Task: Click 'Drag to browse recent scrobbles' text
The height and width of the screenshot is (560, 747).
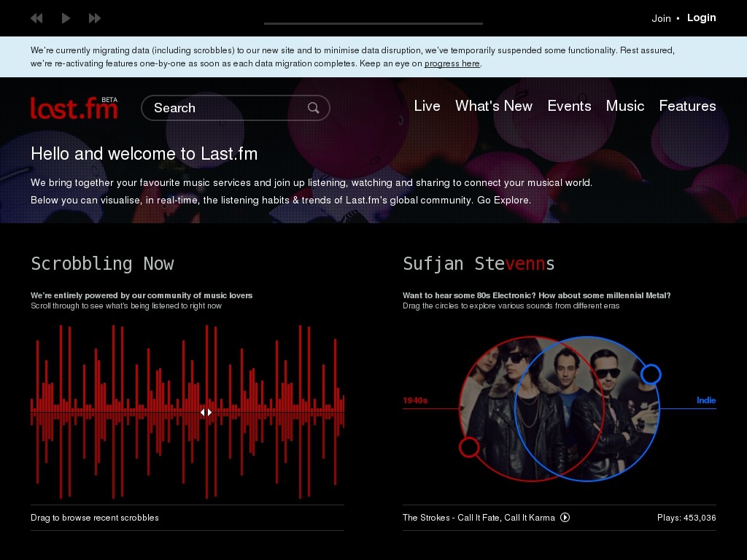Action: (x=95, y=518)
